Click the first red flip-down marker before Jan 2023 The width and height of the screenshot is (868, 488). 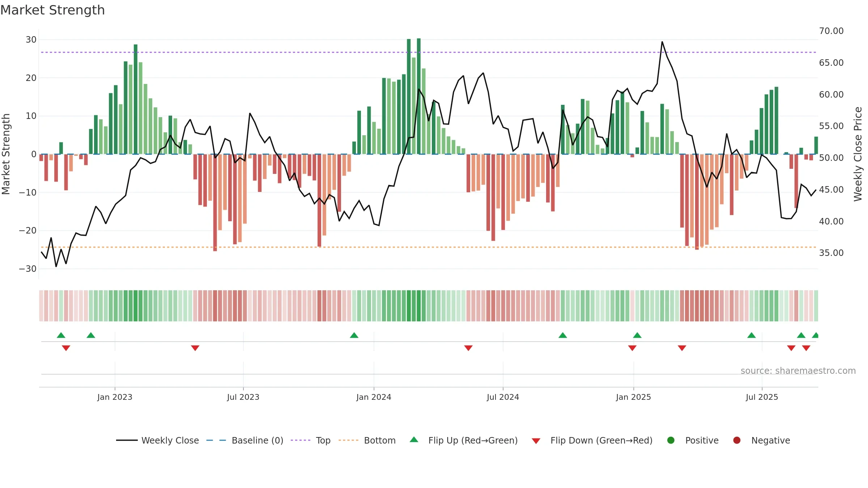click(66, 348)
